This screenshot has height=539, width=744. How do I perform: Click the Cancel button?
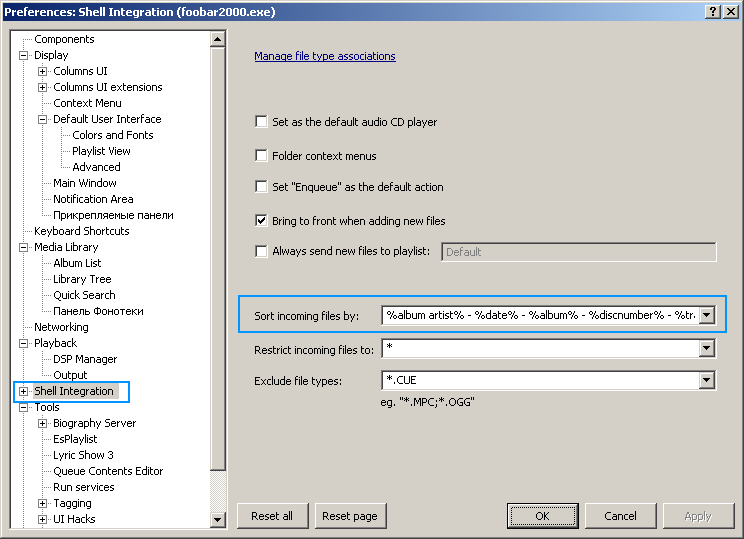[x=621, y=516]
